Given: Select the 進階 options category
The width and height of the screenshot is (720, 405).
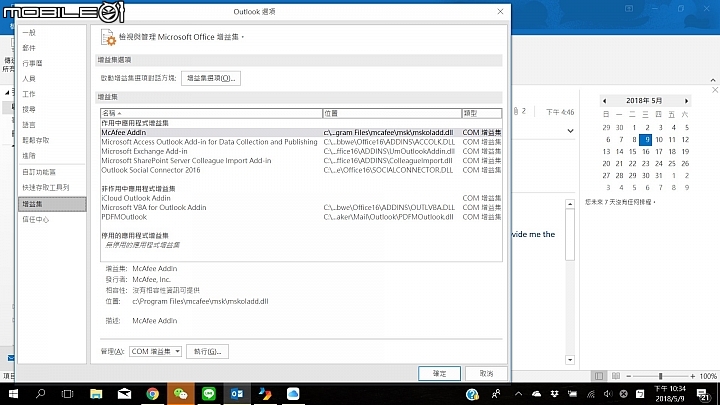Looking at the screenshot, I should click(x=52, y=156).
